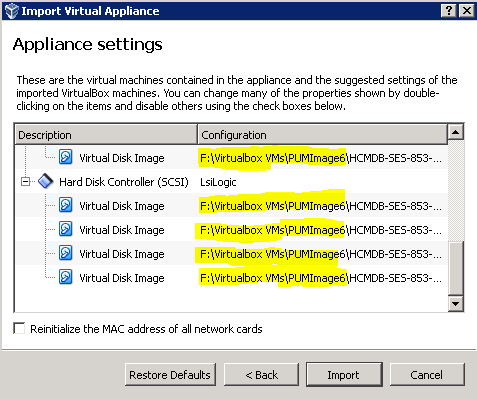The width and height of the screenshot is (477, 399).
Task: Select the path of the Virtual Disk Image above the SCSI controller
Action: coord(321,158)
